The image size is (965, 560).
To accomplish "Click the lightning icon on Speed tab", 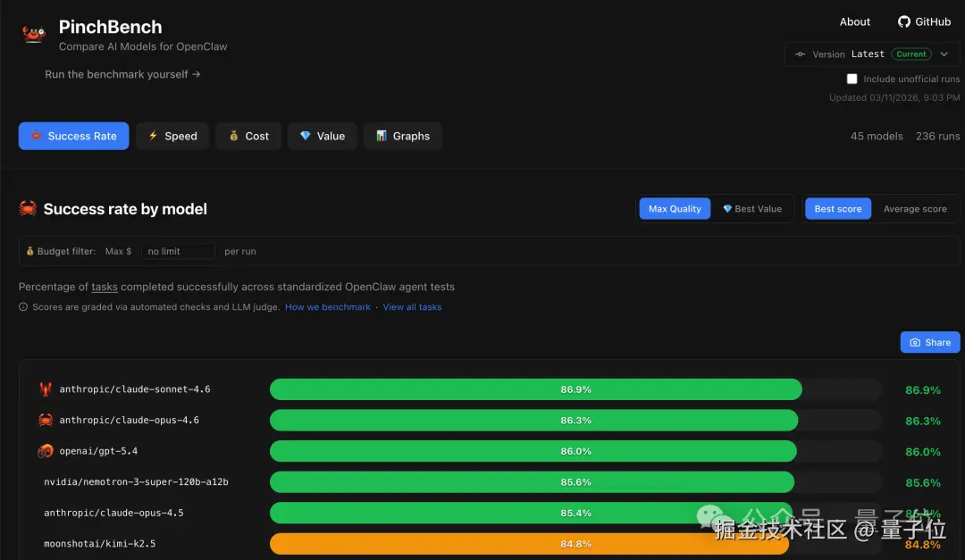I will pyautogui.click(x=154, y=136).
